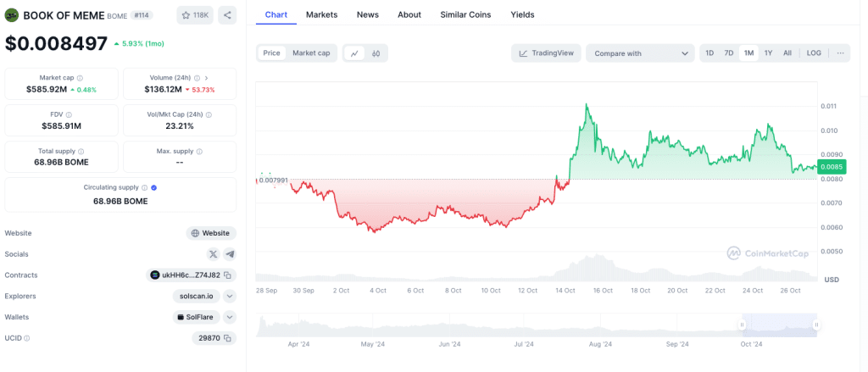Switch to candlestick chart view

pos(376,53)
